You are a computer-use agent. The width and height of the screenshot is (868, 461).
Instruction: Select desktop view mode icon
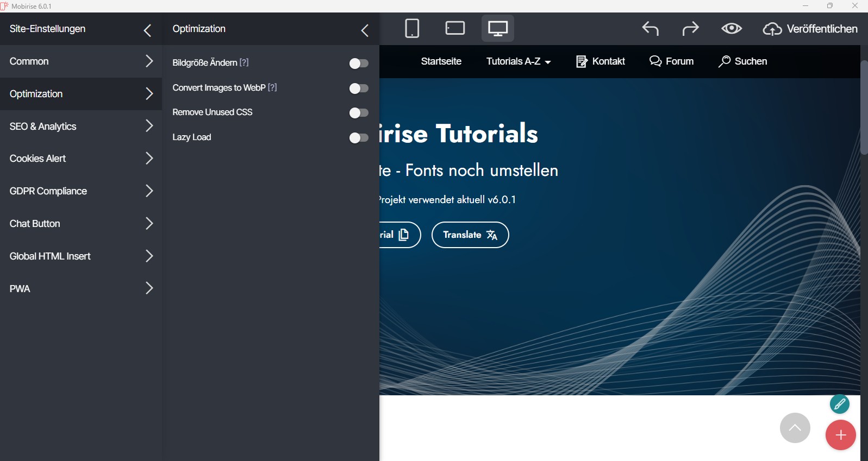pos(497,28)
